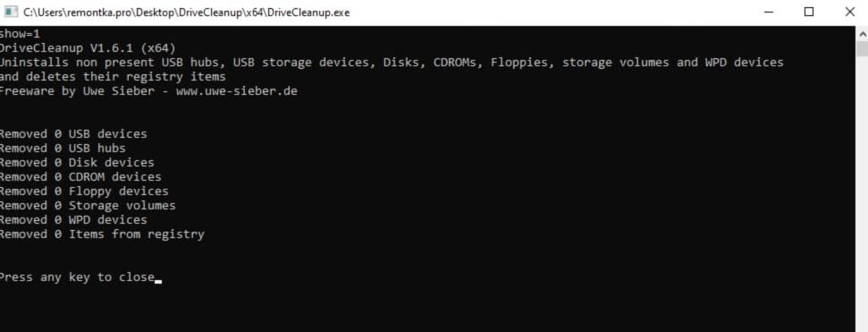Click the scrollbar up arrow
Viewport: 868px width, 332px height.
click(862, 33)
